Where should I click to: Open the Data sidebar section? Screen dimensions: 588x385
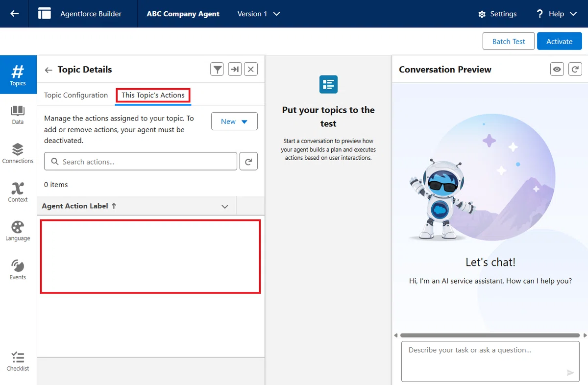pyautogui.click(x=18, y=115)
